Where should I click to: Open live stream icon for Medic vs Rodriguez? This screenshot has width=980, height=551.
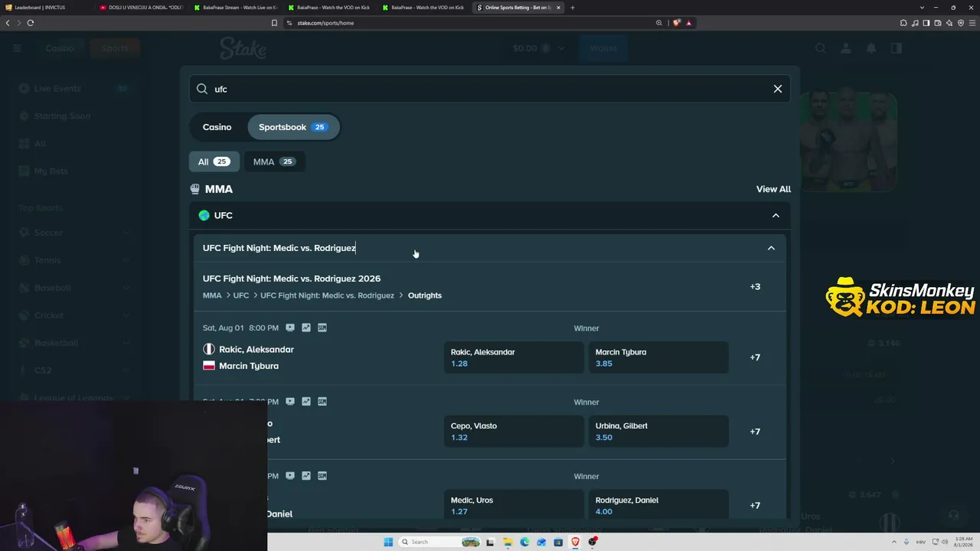pos(290,475)
